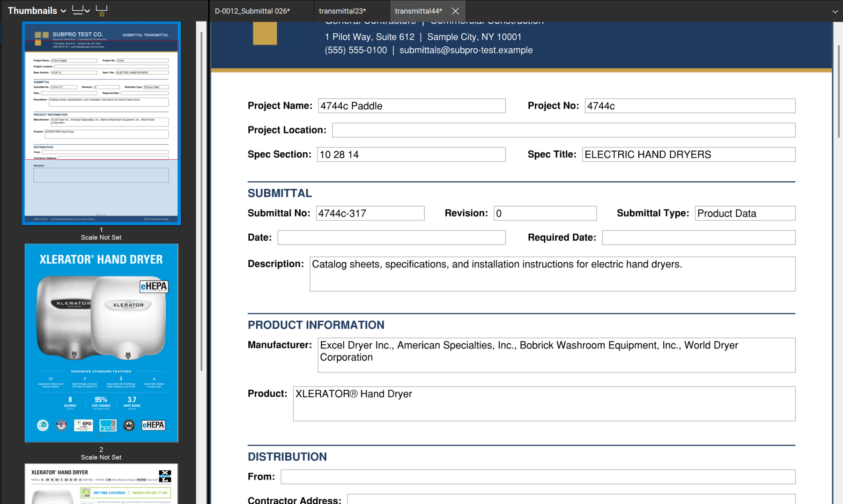Click the empty From field
This screenshot has height=504, width=843.
pyautogui.click(x=538, y=477)
